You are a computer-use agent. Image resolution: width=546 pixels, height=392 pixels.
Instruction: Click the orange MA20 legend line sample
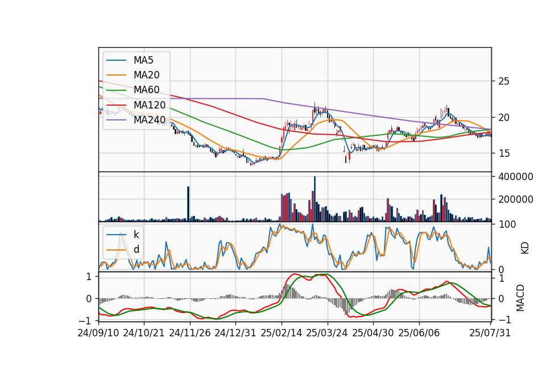[116, 75]
